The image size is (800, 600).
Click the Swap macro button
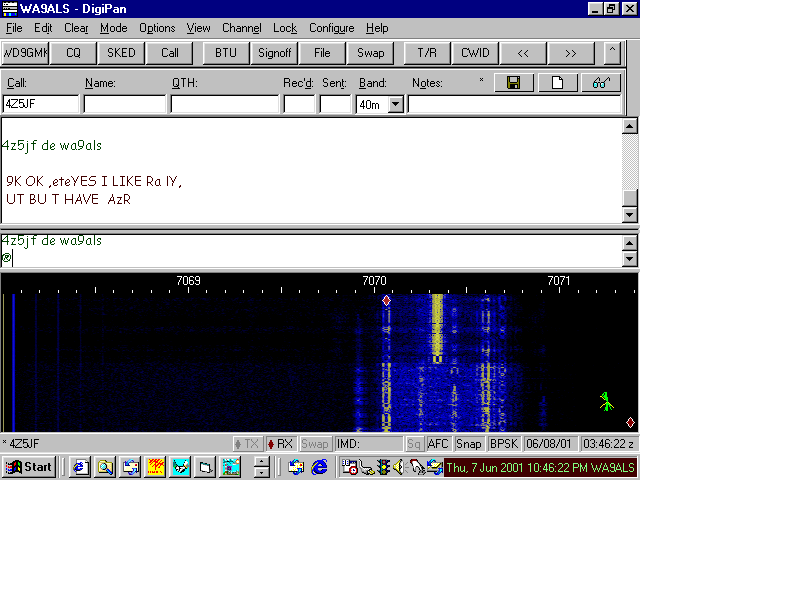370,53
